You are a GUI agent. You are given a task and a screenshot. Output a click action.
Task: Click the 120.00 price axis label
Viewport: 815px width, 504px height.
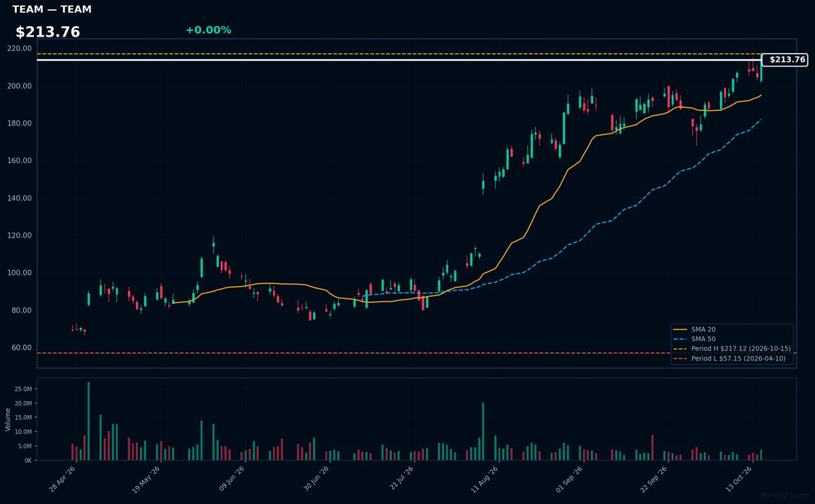(19, 235)
